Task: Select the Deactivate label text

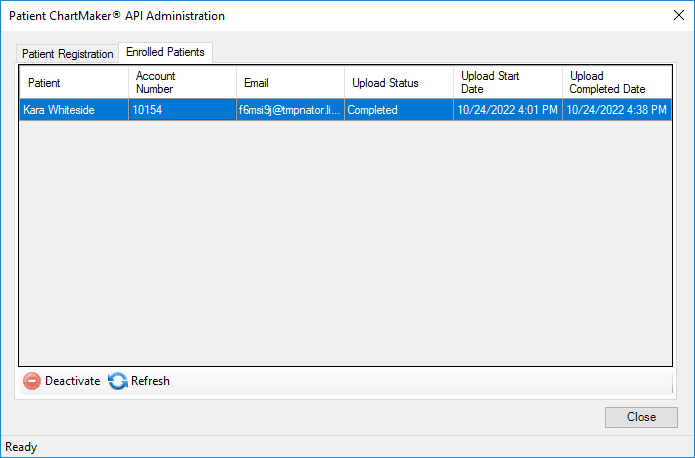Action: tap(73, 381)
